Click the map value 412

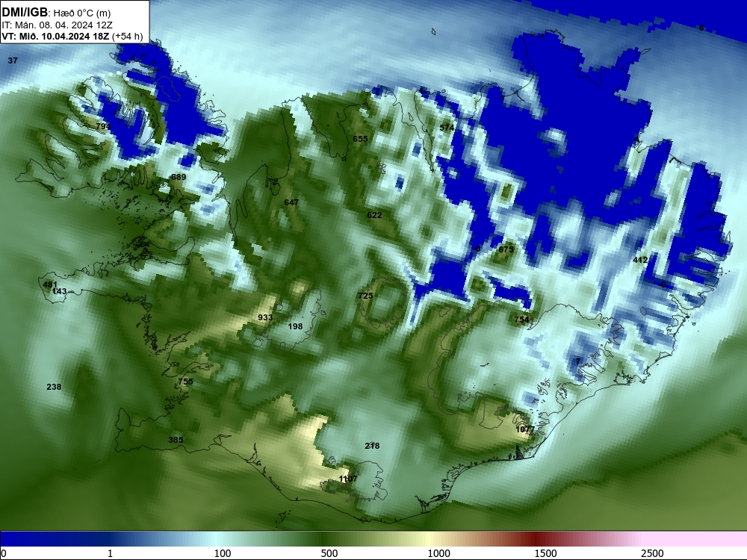coord(640,260)
